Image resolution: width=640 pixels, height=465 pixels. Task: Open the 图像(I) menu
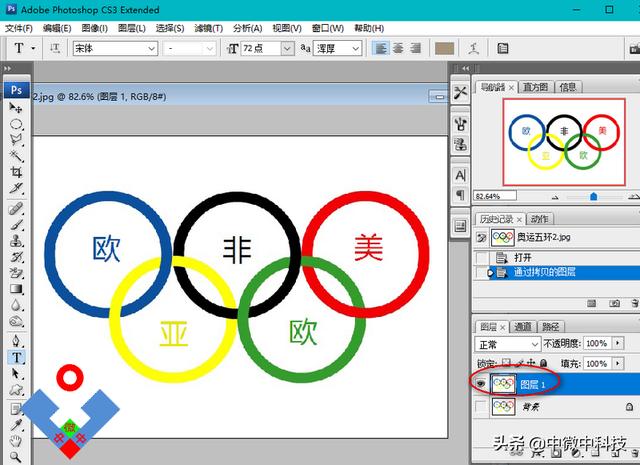pyautogui.click(x=94, y=29)
